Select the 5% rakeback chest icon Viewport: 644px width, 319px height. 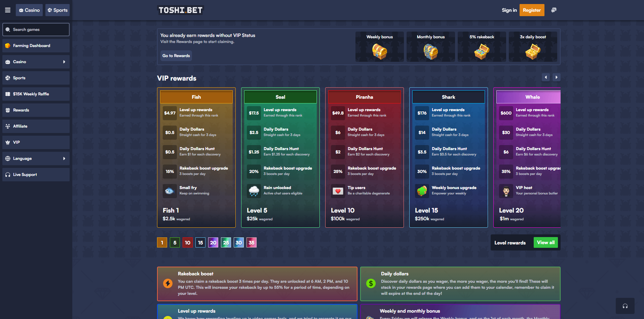pos(482,51)
